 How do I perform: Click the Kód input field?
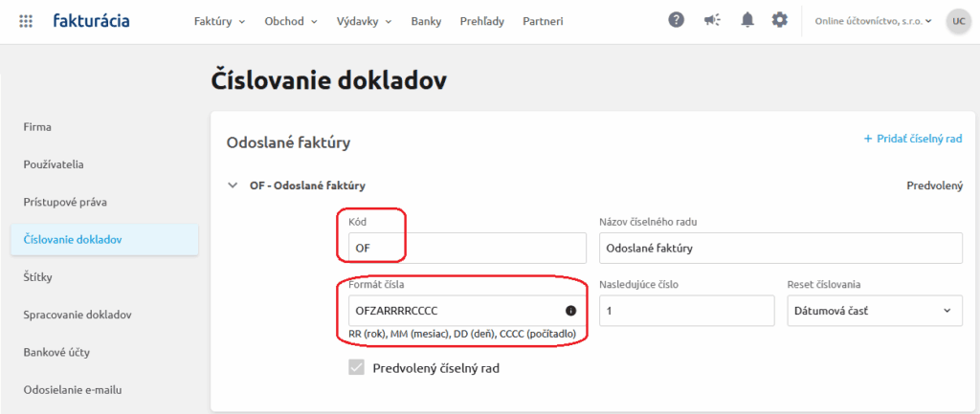pyautogui.click(x=459, y=248)
